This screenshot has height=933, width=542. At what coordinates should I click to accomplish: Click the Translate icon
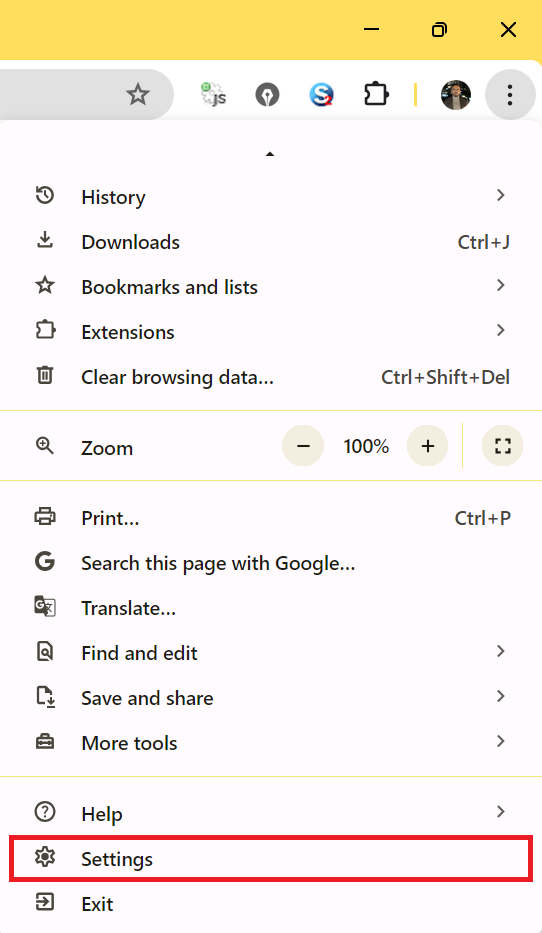(x=45, y=607)
